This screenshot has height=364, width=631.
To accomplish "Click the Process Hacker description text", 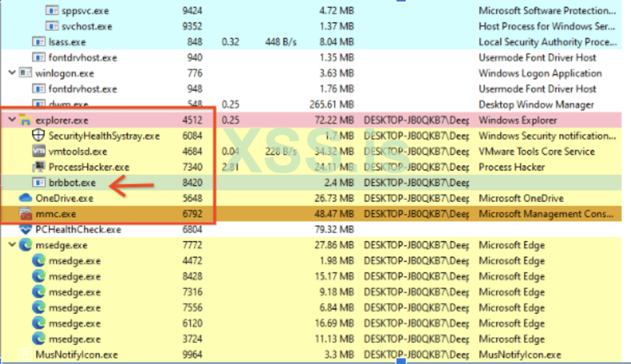I will pos(512,167).
